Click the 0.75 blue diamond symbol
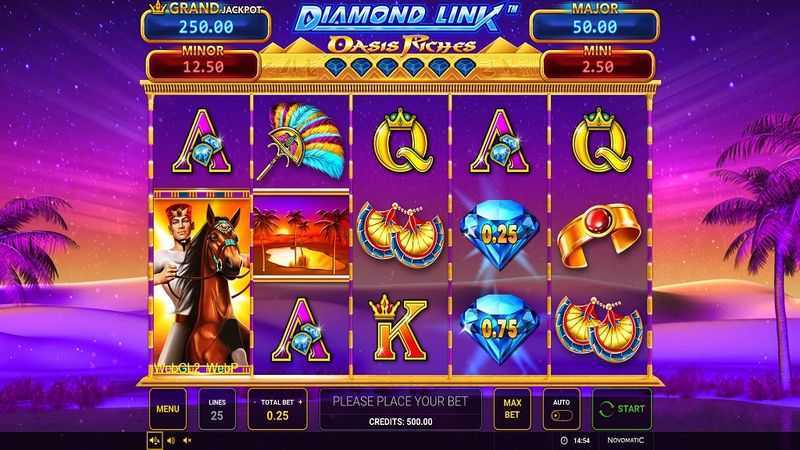Viewport: 800px width, 450px height. click(499, 329)
